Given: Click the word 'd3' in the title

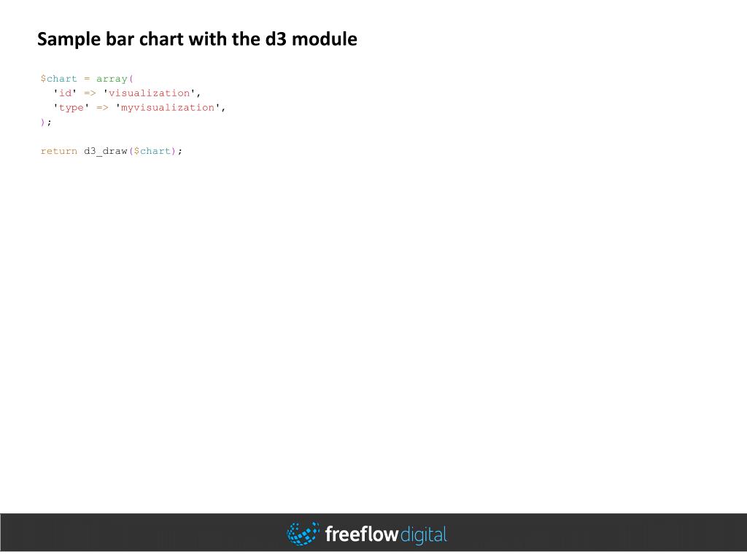Looking at the screenshot, I should (x=275, y=39).
